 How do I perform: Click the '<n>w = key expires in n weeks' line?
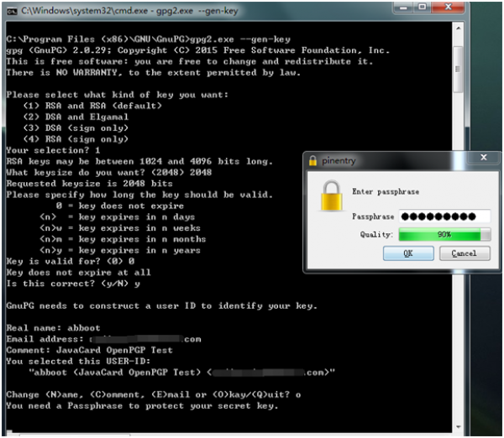120,228
